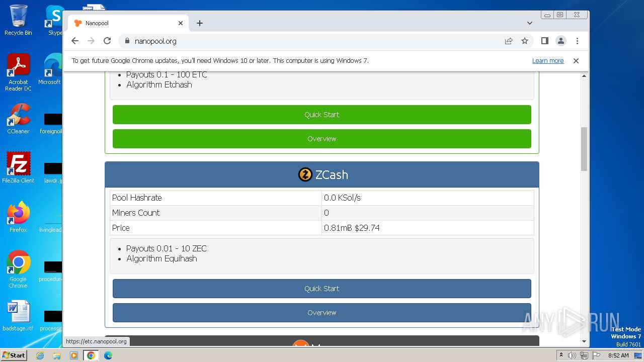Screen dimensions: 644x362
Task: Close the Nanopool tab
Action: pos(181,23)
